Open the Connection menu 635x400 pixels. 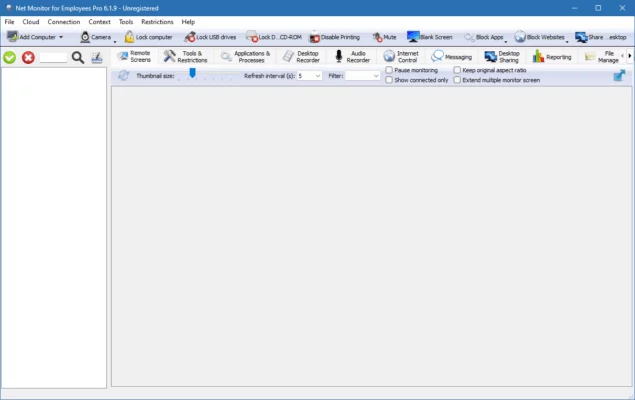[x=64, y=22]
